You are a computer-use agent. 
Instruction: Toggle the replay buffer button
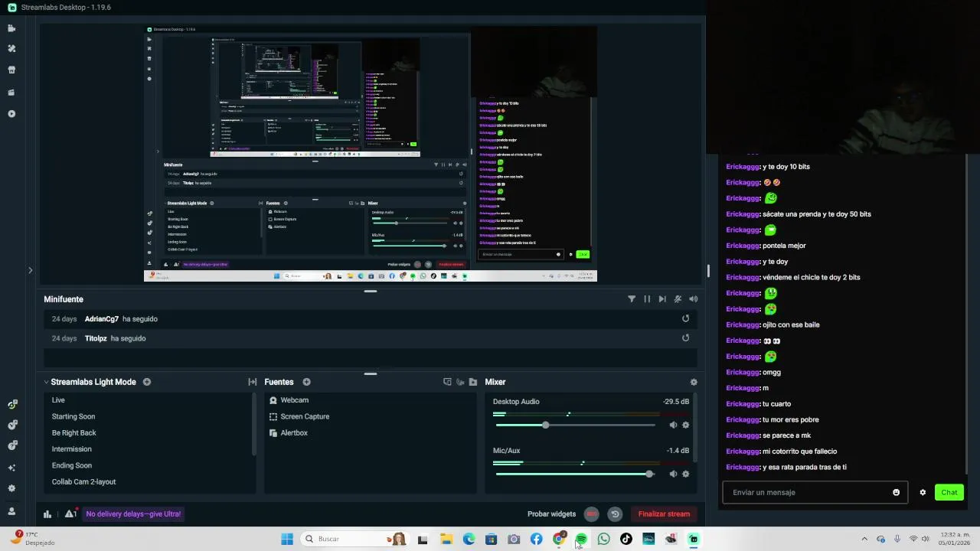coord(614,514)
